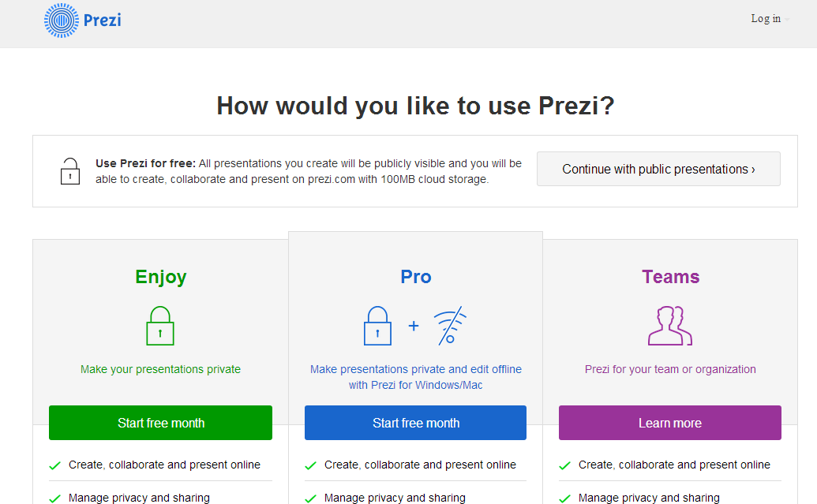Select the Teams plan heading
This screenshot has height=504, width=817.
[x=670, y=277]
